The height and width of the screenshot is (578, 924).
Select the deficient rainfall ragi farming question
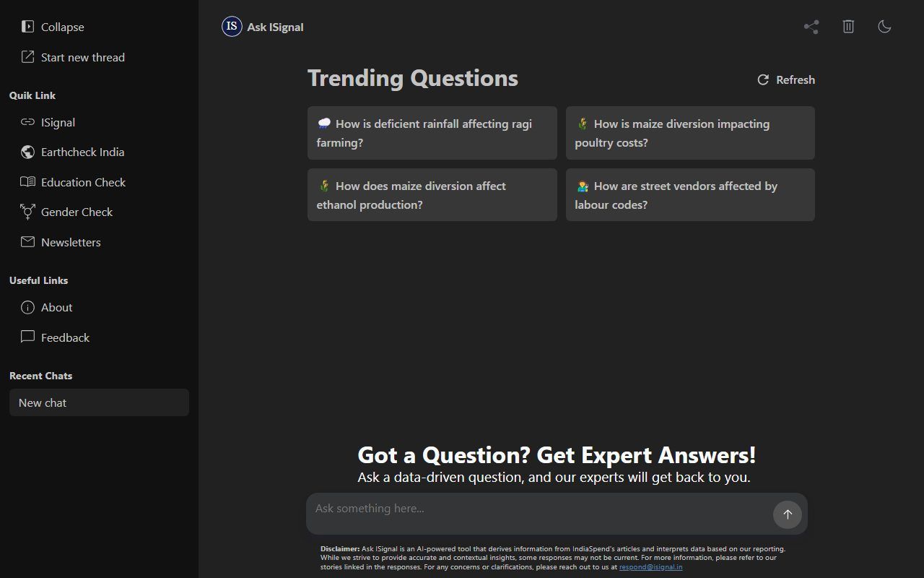click(x=432, y=133)
